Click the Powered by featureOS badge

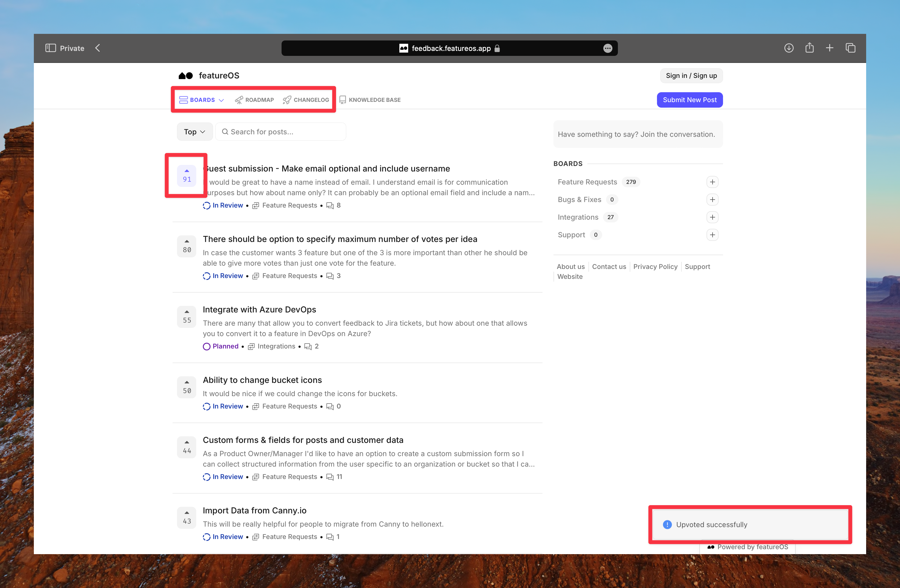(x=748, y=547)
